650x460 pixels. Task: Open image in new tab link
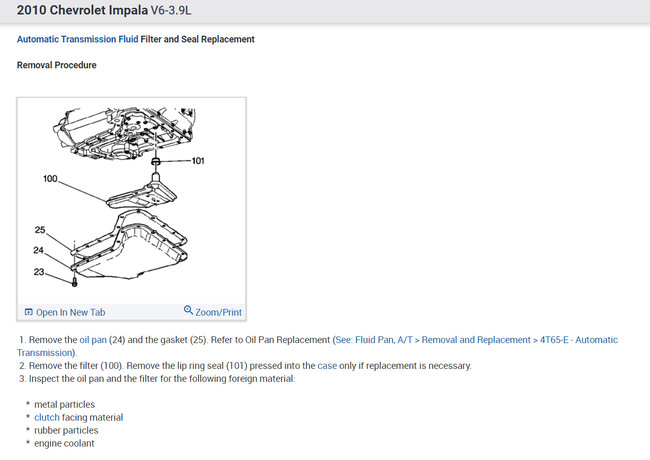tap(70, 312)
